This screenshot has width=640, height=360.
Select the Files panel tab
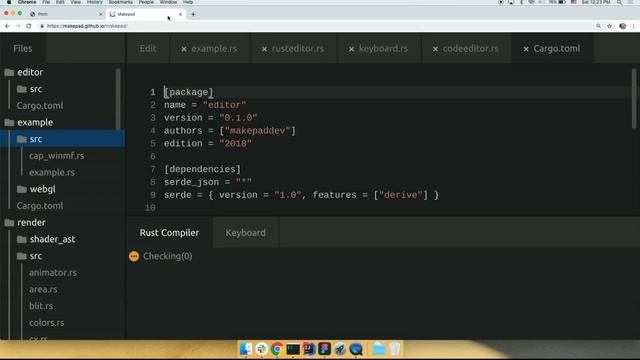22,49
